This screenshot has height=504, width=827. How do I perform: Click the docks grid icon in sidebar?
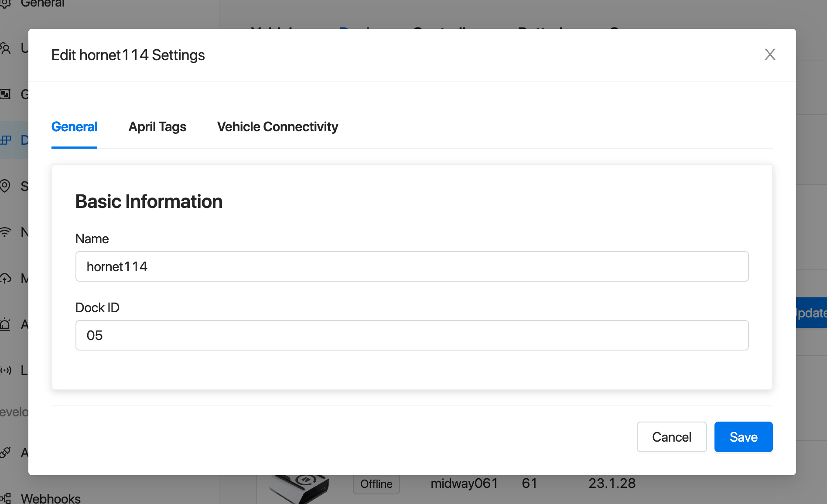point(5,140)
